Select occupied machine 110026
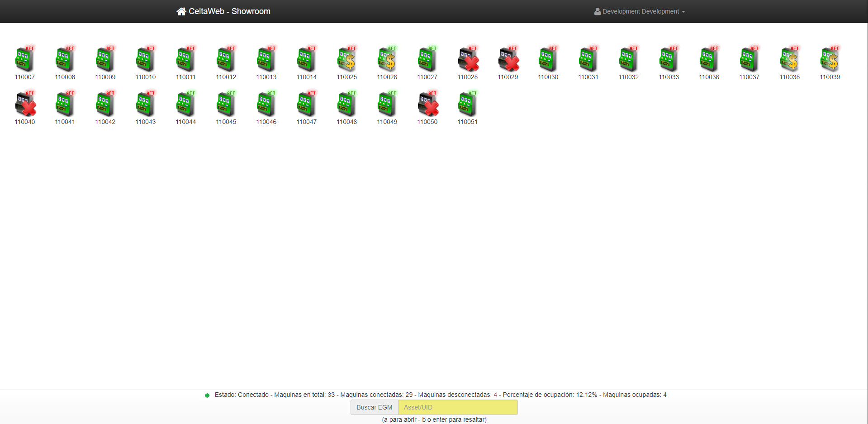Image resolution: width=868 pixels, height=424 pixels. [x=387, y=59]
